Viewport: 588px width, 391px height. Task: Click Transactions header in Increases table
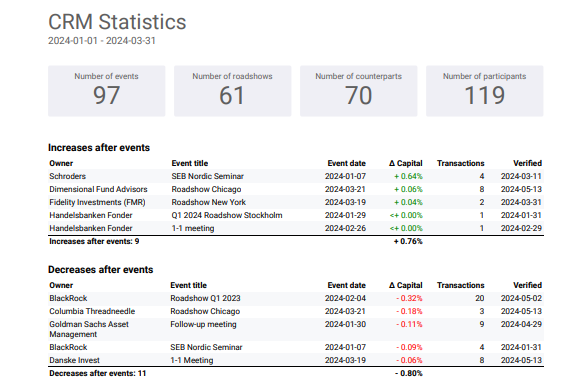[461, 163]
